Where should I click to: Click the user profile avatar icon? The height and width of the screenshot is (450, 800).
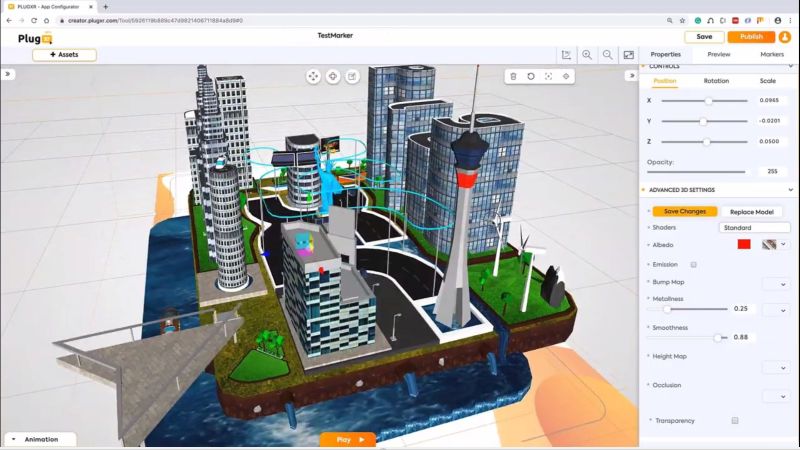pyautogui.click(x=785, y=37)
